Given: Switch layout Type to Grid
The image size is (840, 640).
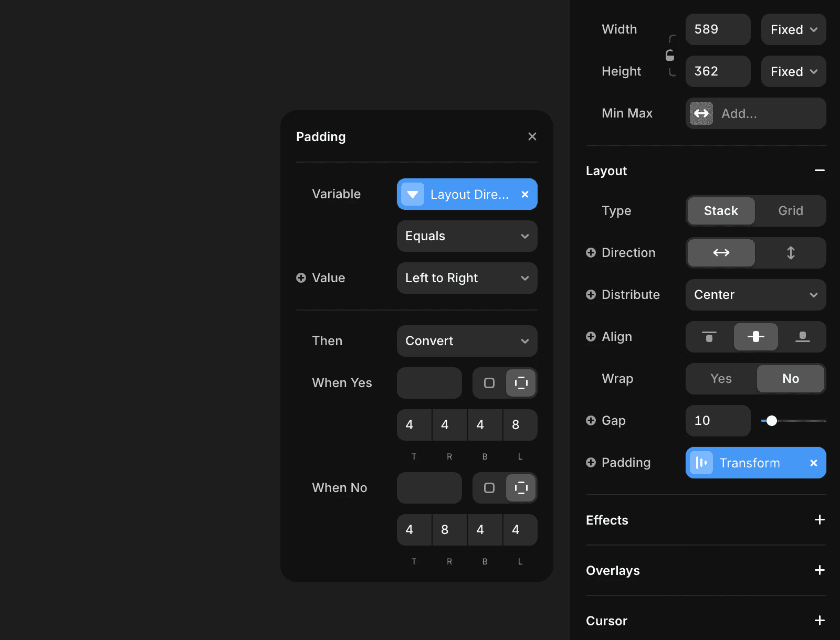Looking at the screenshot, I should 790,211.
